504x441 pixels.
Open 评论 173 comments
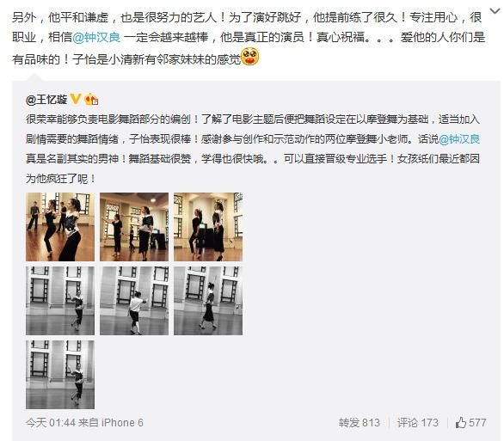(417, 422)
